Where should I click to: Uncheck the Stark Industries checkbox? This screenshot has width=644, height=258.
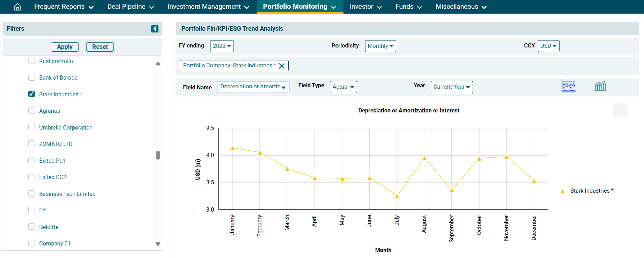point(32,94)
